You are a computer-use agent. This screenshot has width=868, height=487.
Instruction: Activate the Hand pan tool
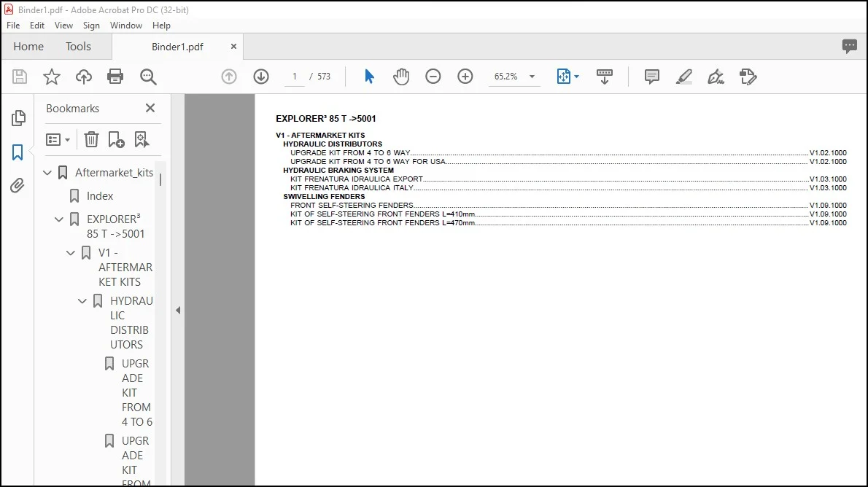[x=401, y=77]
